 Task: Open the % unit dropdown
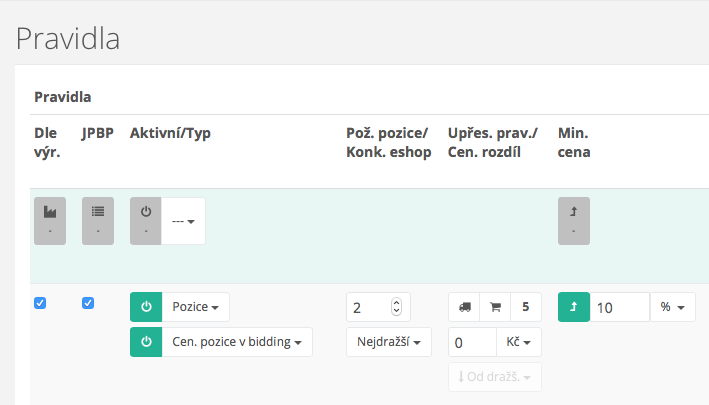pos(672,307)
